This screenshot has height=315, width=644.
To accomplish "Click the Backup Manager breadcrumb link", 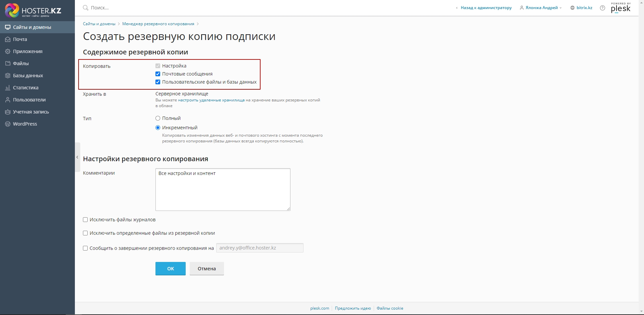I will pyautogui.click(x=158, y=24).
